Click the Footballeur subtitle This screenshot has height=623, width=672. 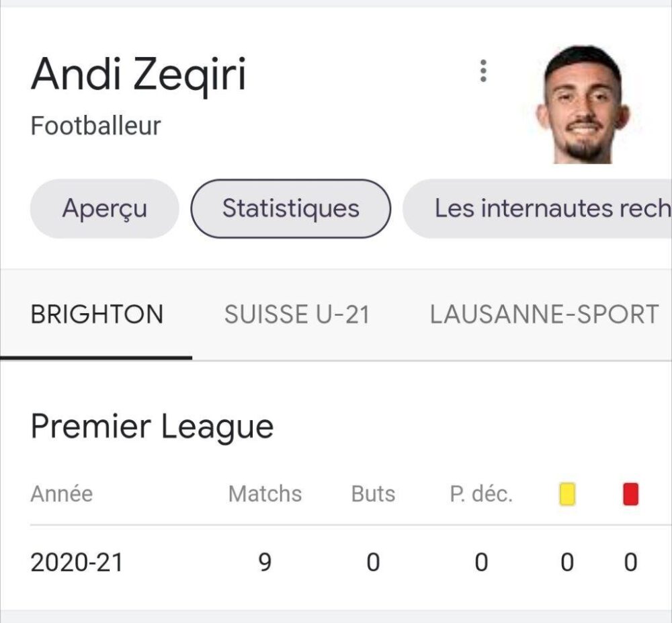click(x=95, y=126)
